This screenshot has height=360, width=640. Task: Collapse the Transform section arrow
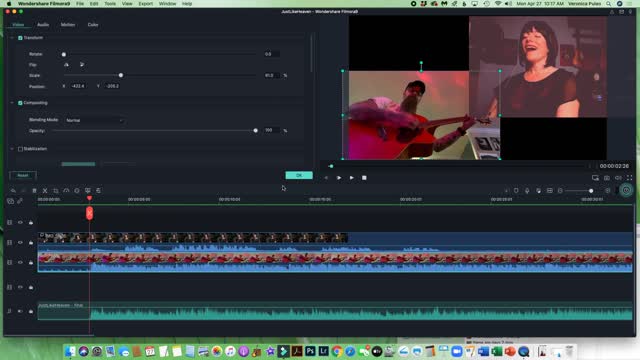12,38
